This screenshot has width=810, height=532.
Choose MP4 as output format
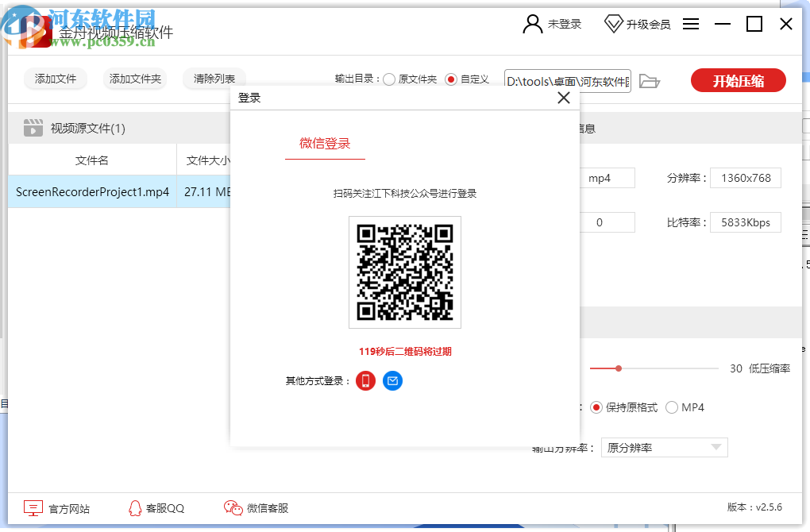tap(670, 407)
